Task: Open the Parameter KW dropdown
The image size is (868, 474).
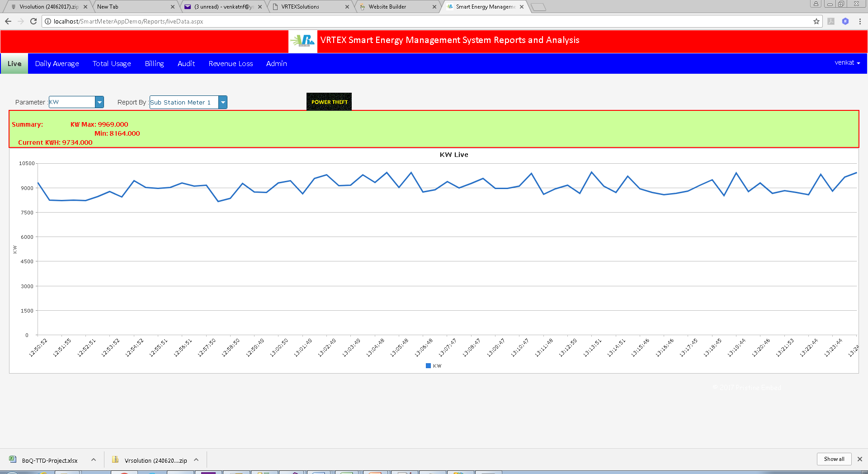Action: tap(99, 102)
